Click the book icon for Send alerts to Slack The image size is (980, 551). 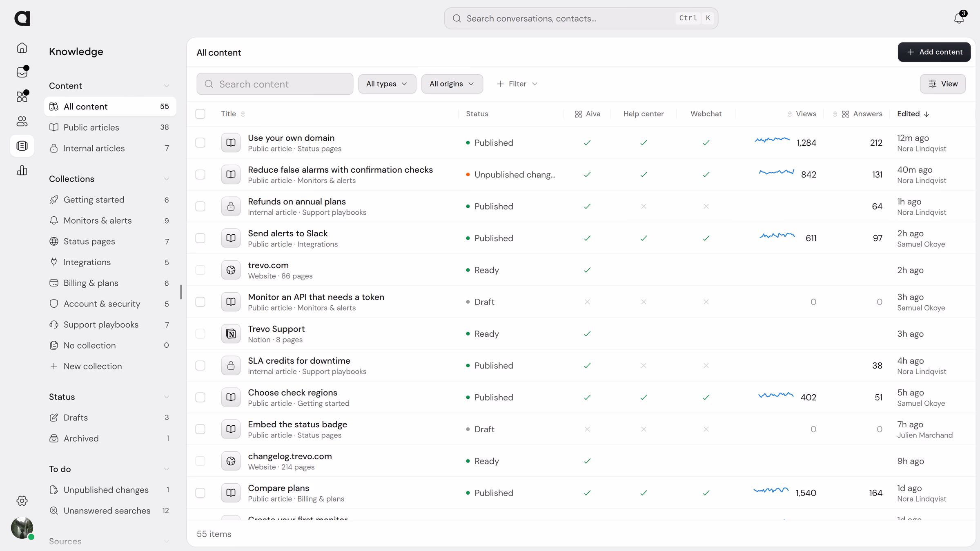(x=231, y=238)
